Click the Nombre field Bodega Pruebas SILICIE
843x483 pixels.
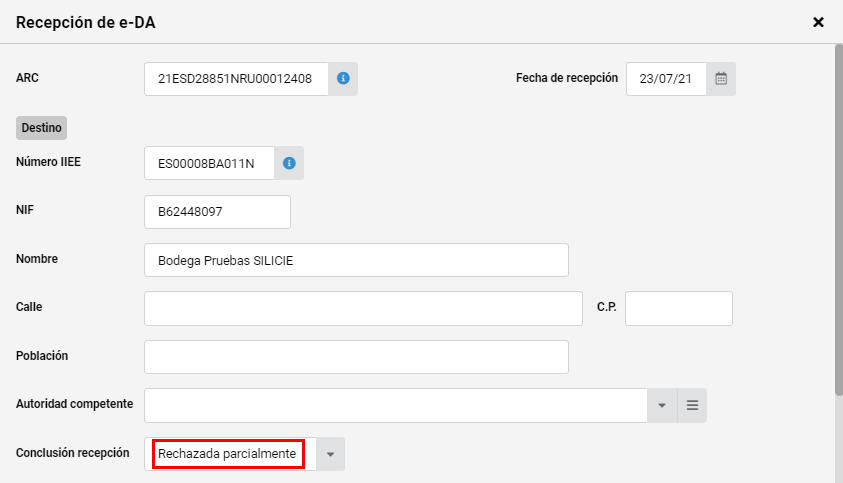tap(356, 260)
